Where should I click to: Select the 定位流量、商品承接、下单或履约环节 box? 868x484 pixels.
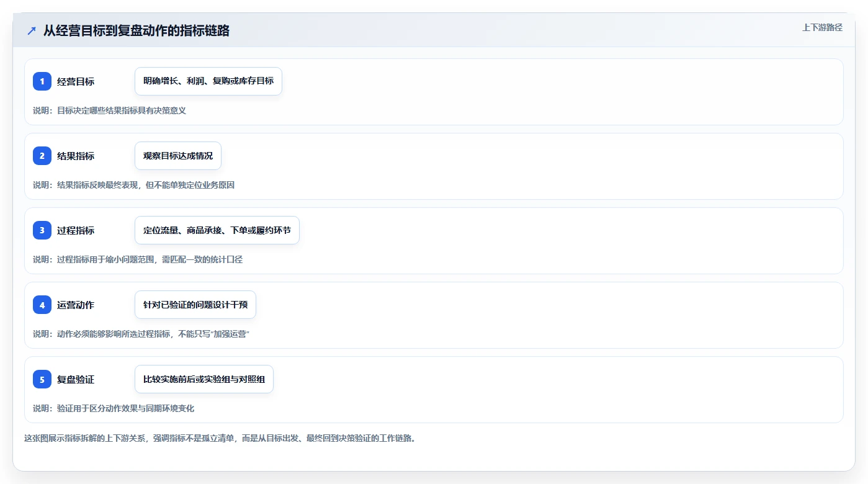[217, 230]
